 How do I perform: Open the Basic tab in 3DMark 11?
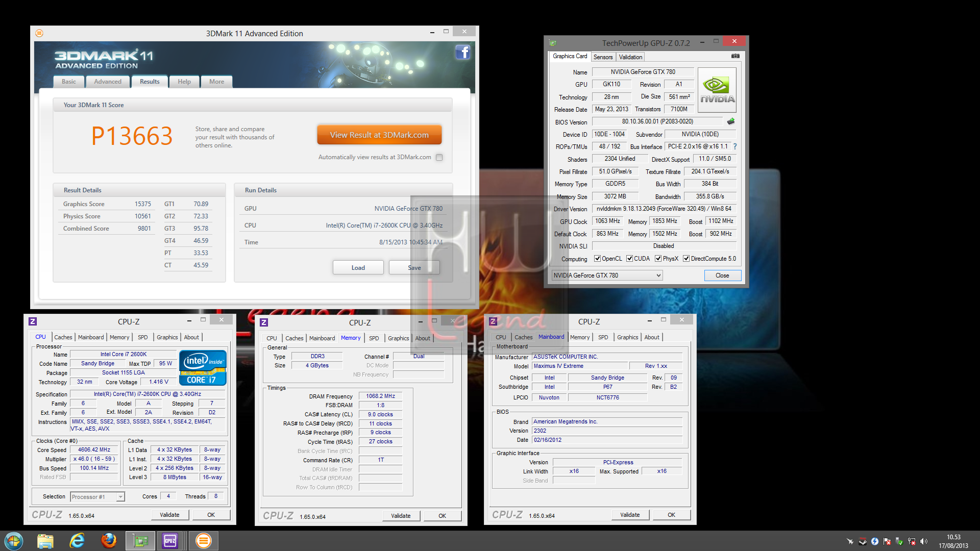click(x=69, y=82)
